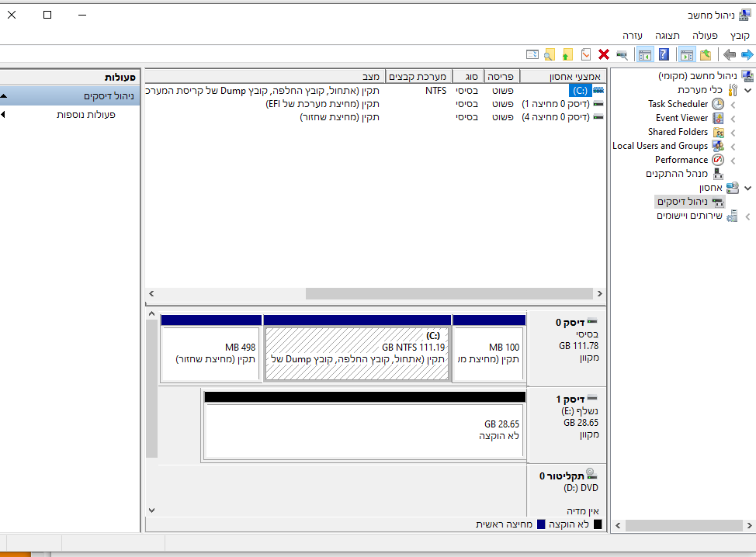Image resolution: width=756 pixels, height=557 pixels.
Task: Expand the Performance node
Action: (733, 161)
